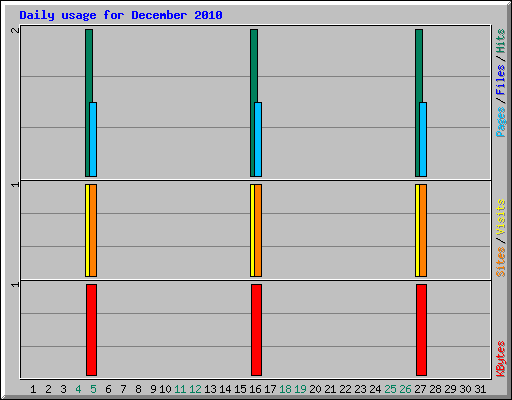Viewport: 512px width, 400px height.
Task: Click day 26 on the x-axis
Action: coord(405,389)
